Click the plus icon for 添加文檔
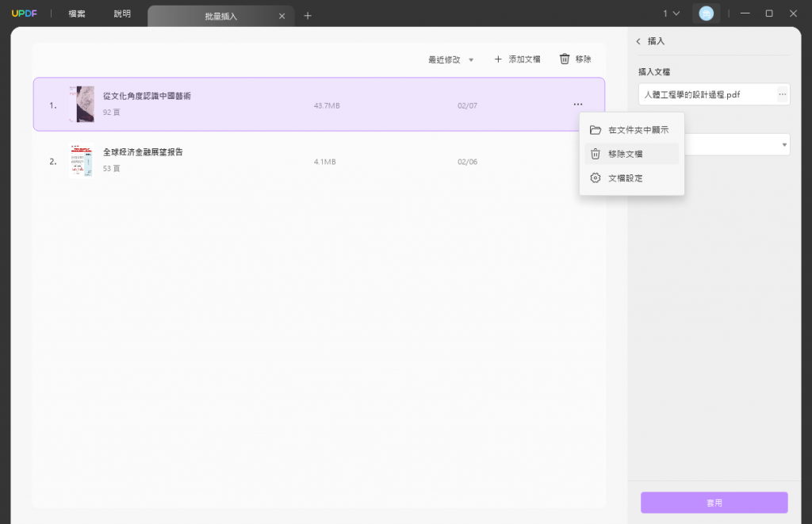This screenshot has width=812, height=524. pyautogui.click(x=498, y=59)
